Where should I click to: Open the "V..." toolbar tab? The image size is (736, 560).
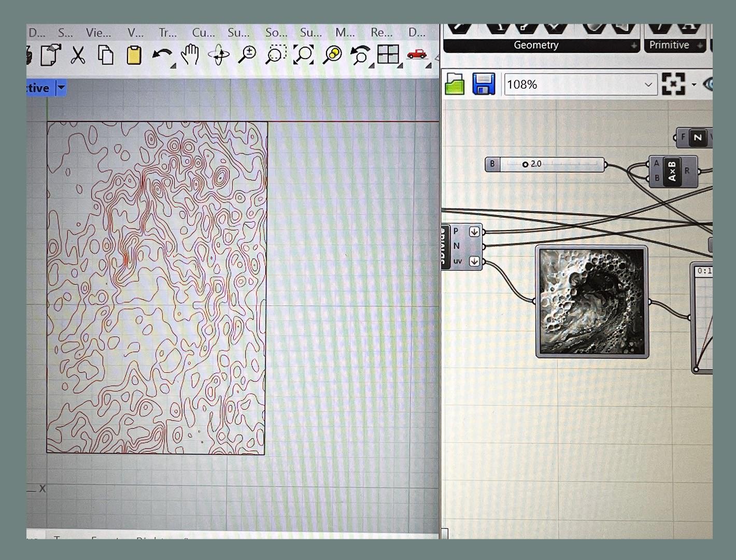[x=135, y=33]
